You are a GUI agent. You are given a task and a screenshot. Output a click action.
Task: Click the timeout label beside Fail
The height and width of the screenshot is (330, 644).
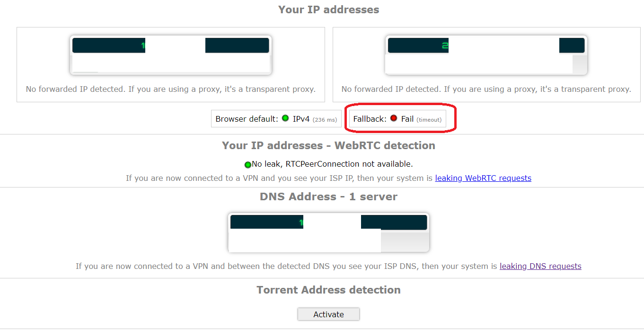[x=429, y=120]
